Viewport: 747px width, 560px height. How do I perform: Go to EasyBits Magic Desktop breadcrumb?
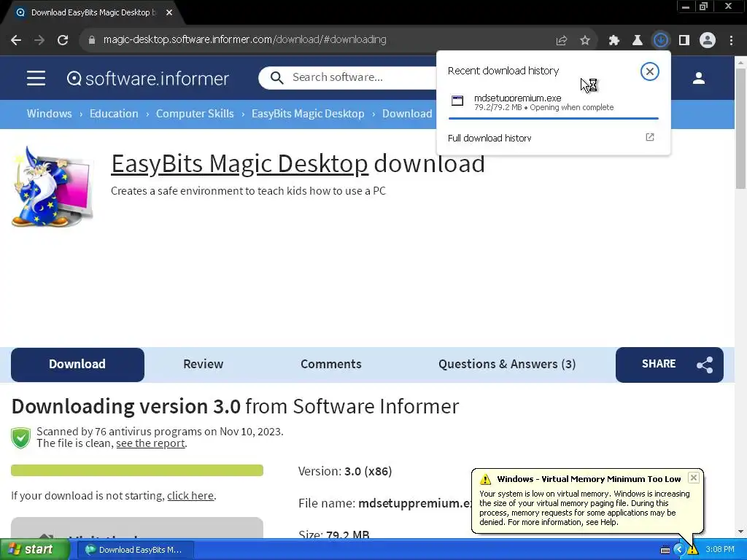(x=308, y=114)
